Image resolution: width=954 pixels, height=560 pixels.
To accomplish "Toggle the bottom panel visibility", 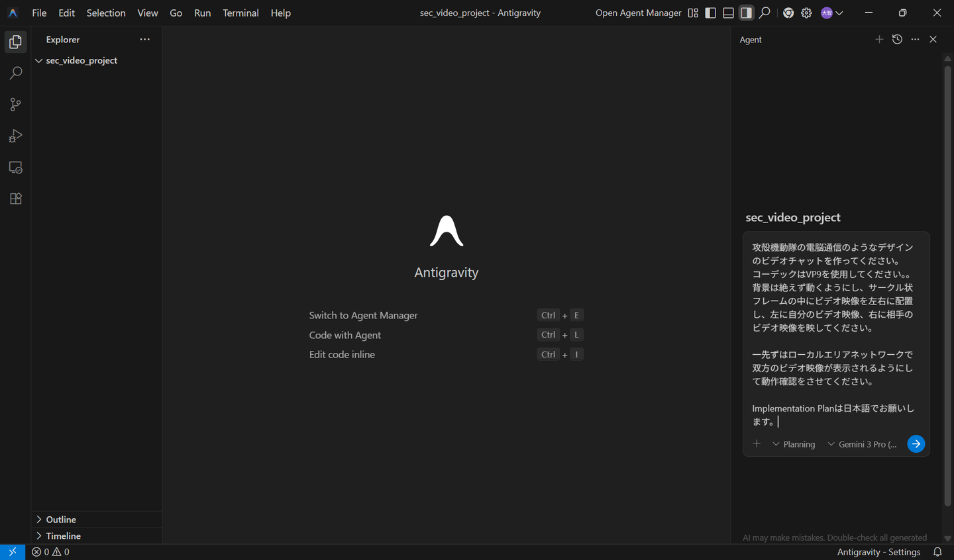I will [728, 13].
